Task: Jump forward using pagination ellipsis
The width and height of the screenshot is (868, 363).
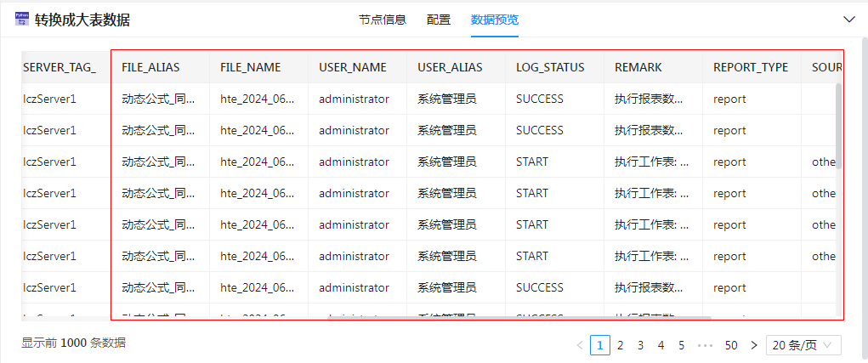Action: tap(704, 345)
